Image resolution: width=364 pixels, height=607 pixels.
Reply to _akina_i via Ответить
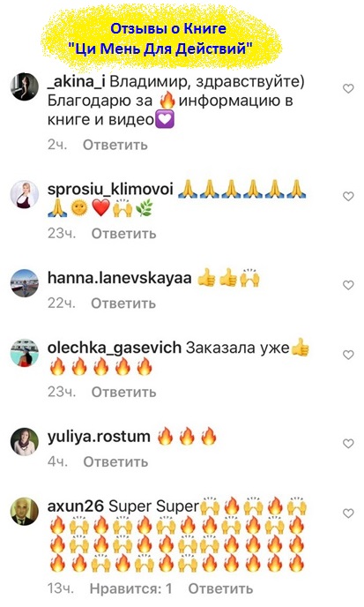coord(115,145)
